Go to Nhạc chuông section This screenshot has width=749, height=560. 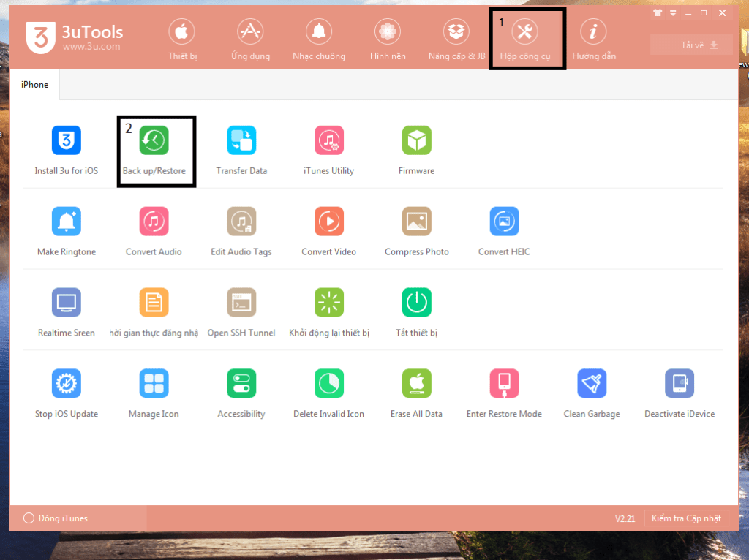(319, 39)
